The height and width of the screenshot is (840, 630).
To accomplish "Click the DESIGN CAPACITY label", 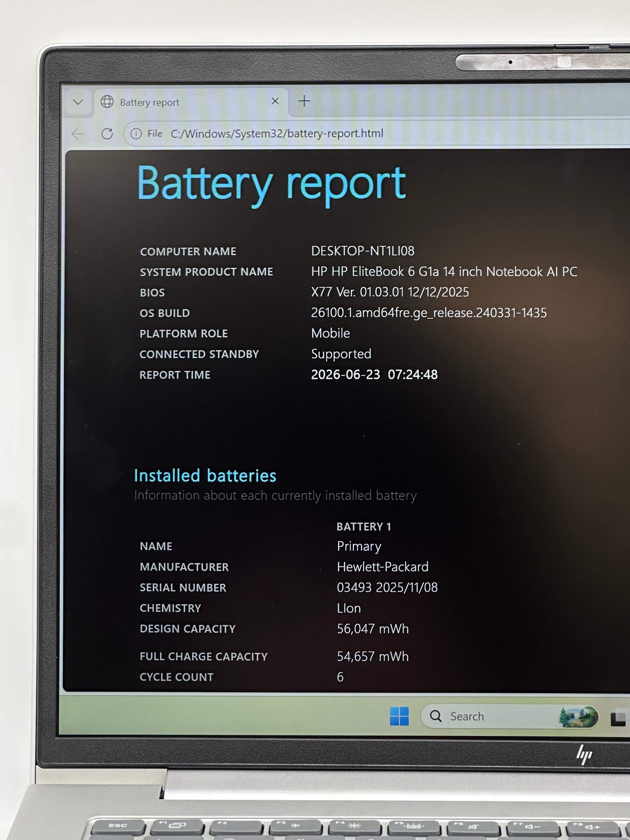I will tap(187, 629).
